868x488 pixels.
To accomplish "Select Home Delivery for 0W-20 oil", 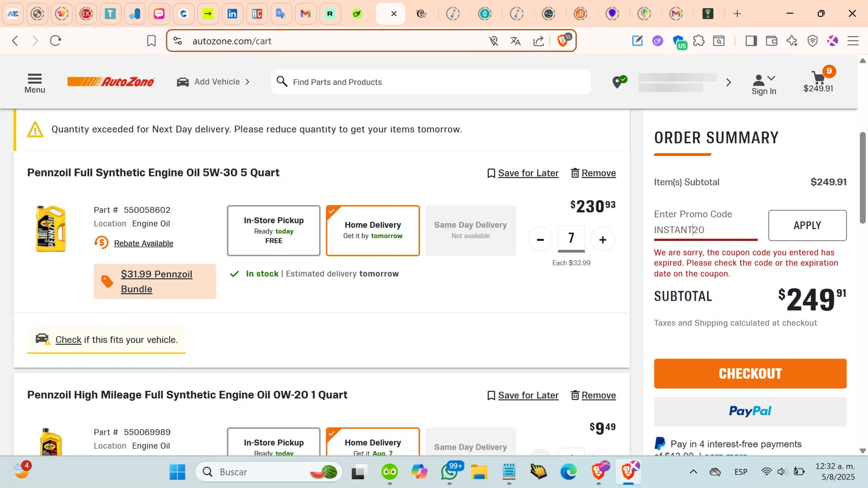I will tap(373, 442).
